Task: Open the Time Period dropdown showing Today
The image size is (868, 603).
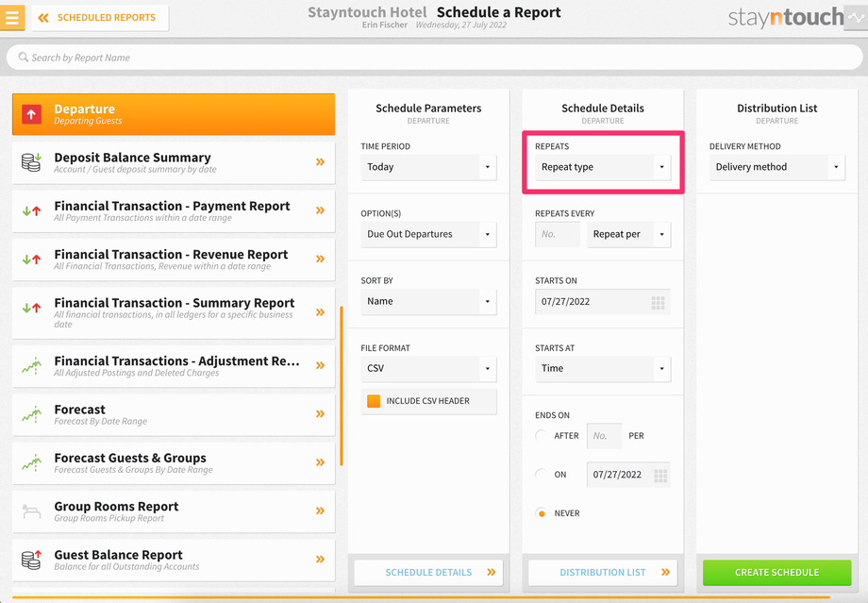Action: (x=428, y=167)
